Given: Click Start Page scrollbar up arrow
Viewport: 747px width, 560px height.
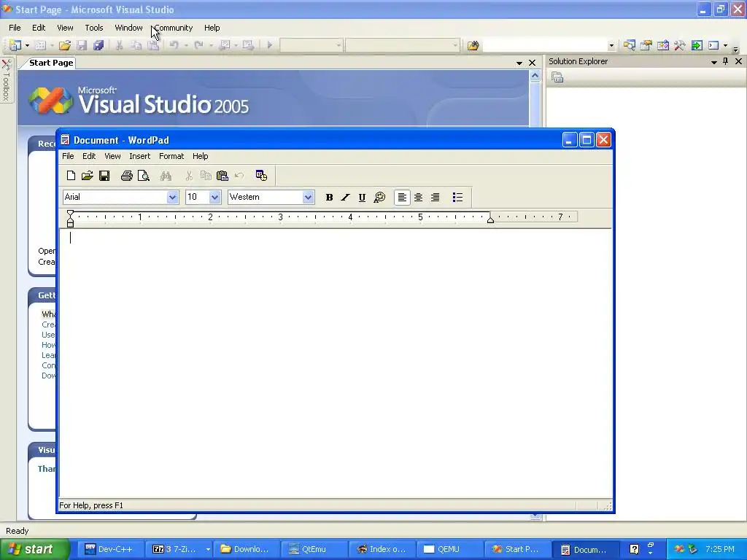Looking at the screenshot, I should (535, 76).
